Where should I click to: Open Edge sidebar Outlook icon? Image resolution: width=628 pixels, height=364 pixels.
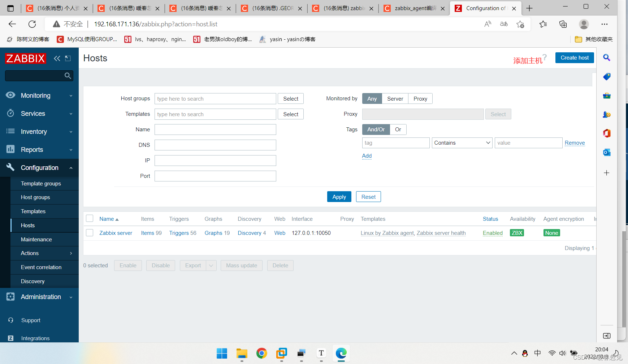click(607, 152)
